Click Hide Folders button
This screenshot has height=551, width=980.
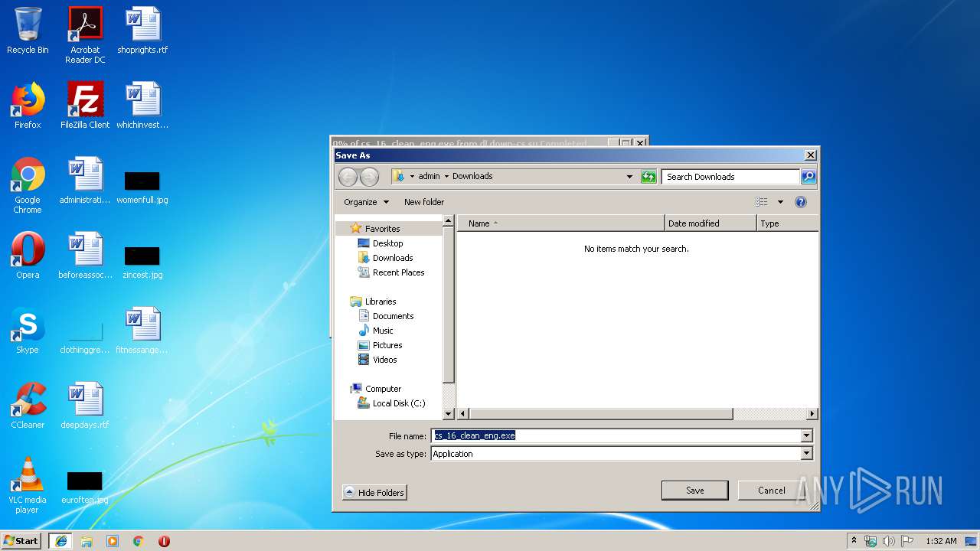[x=374, y=493]
